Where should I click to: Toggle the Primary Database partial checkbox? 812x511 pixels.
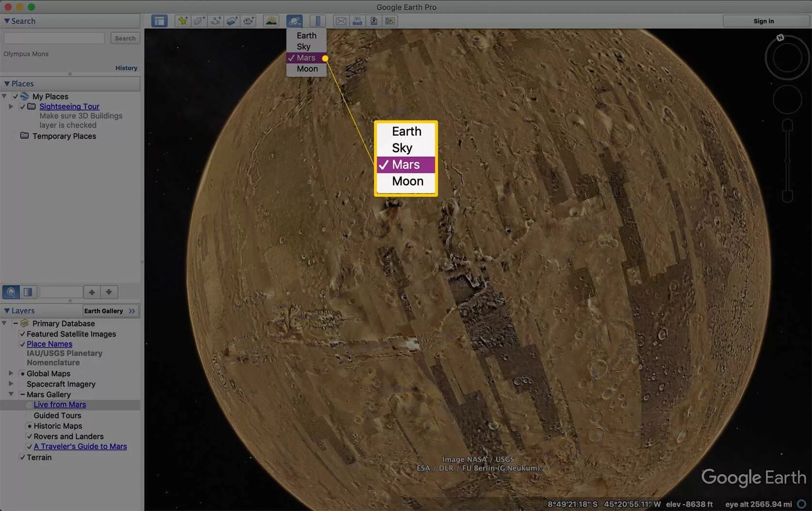click(x=16, y=323)
